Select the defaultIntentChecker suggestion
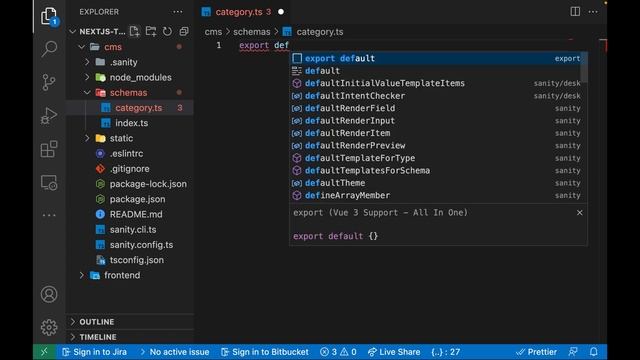 pos(436,96)
